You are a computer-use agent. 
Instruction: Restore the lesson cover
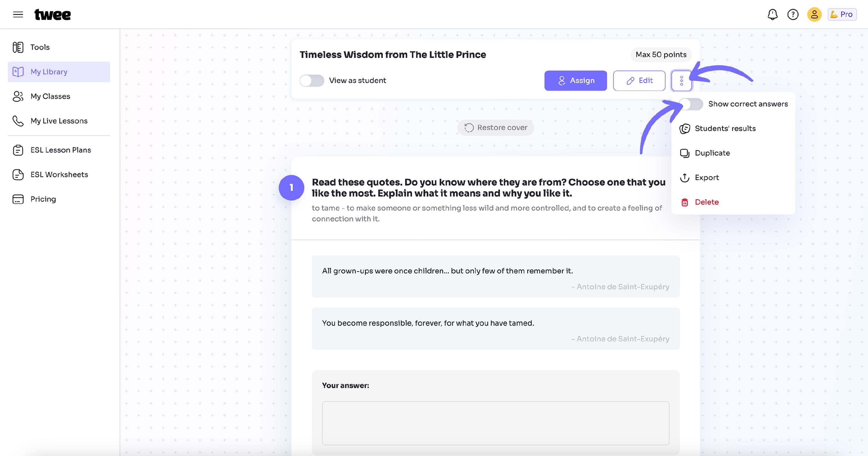coord(496,128)
